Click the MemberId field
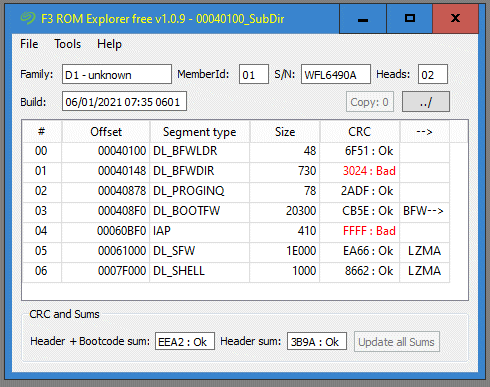This screenshot has height=387, width=490. pos(254,74)
